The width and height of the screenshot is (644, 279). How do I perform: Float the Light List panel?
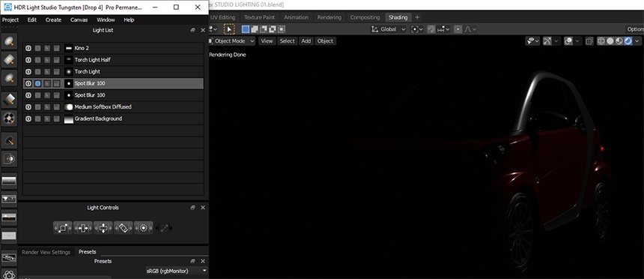(x=192, y=30)
